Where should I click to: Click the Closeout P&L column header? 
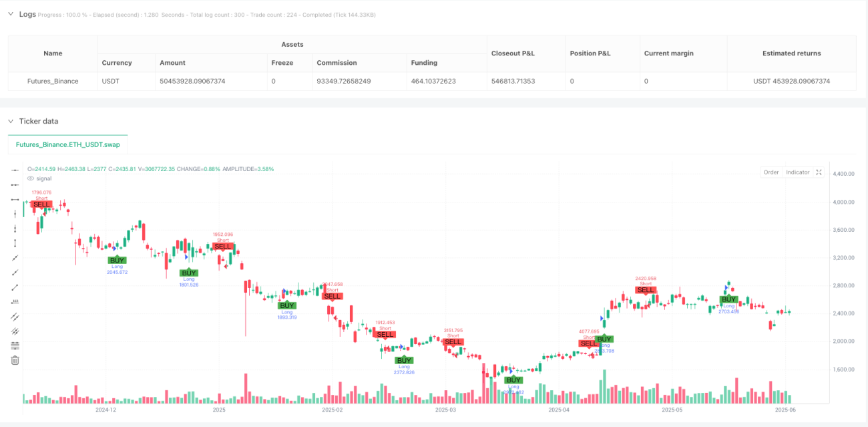[513, 53]
